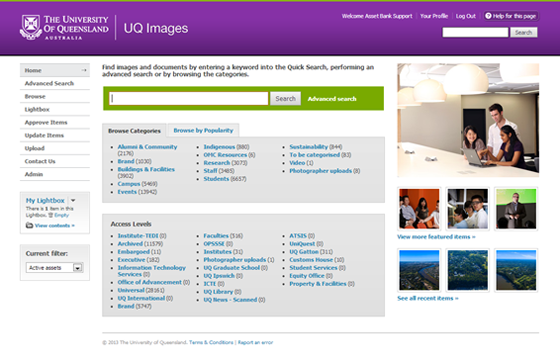Open first recent aerial river thumbnail
The width and height of the screenshot is (560, 363).
tap(419, 270)
